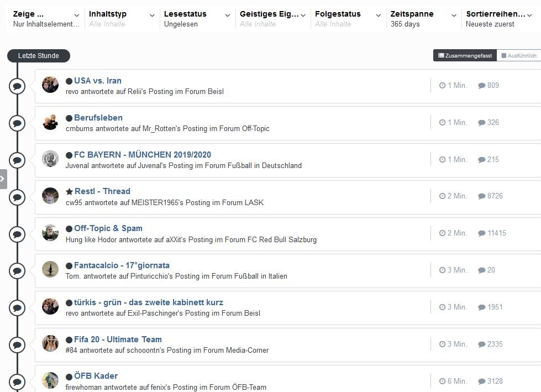The width and height of the screenshot is (541, 392).
Task: Open the Berufsleben thread
Action: [98, 118]
